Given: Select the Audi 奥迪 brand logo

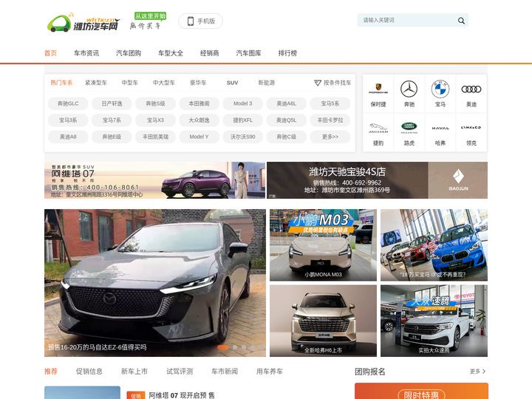Looking at the screenshot, I should (471, 89).
